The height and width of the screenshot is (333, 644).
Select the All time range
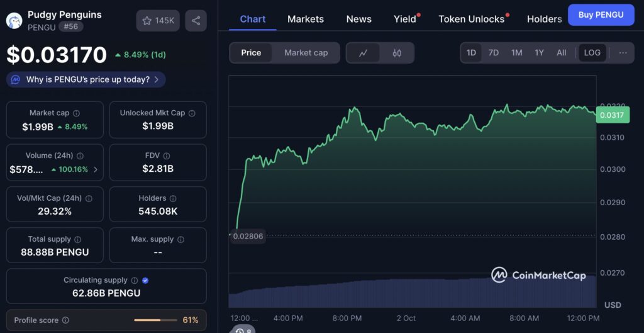(562, 53)
